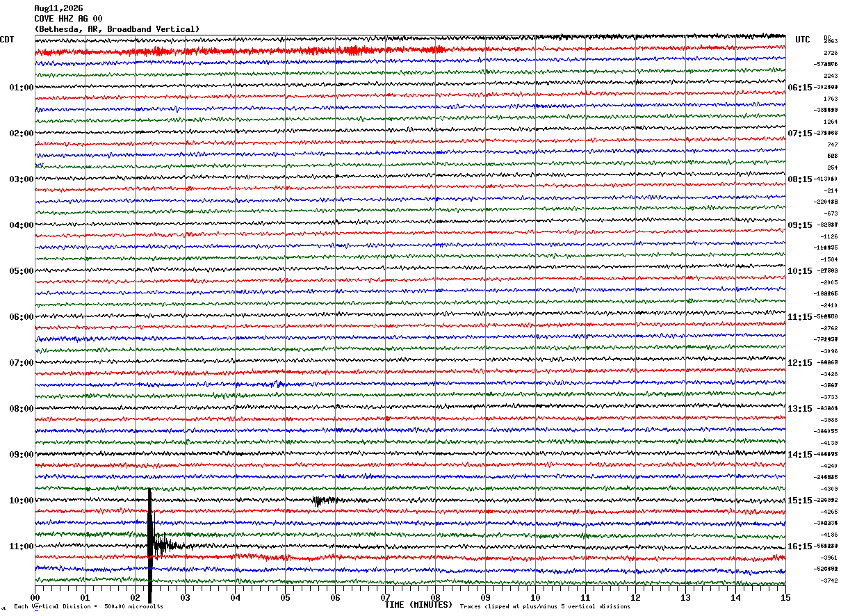Select the 02:00 CDT hour label
Viewport: 841px width, 616px height.
tap(22, 133)
